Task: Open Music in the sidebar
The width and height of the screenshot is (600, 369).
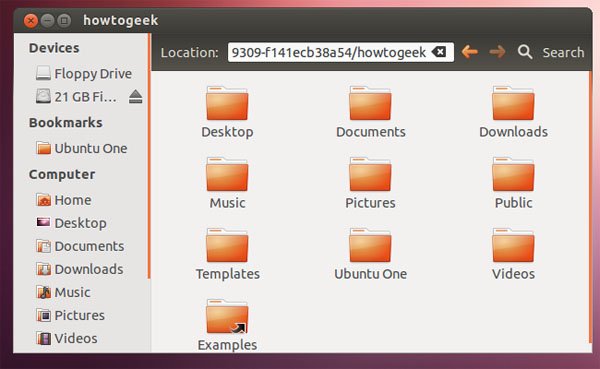Action: coord(63,292)
